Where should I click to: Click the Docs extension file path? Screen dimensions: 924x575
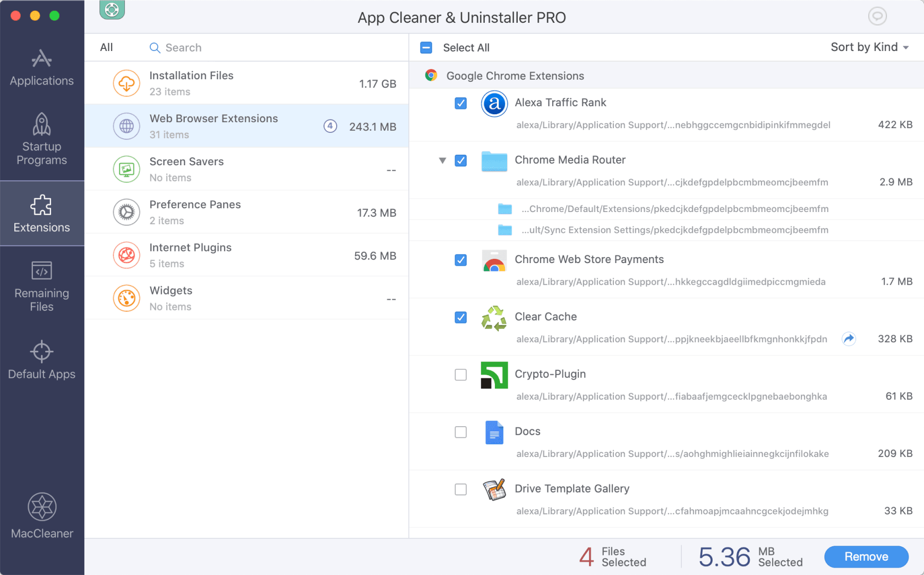[672, 453]
